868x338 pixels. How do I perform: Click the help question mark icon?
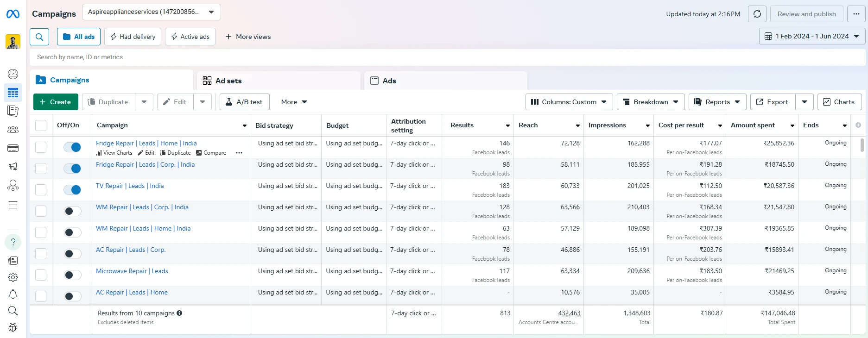coord(13,242)
